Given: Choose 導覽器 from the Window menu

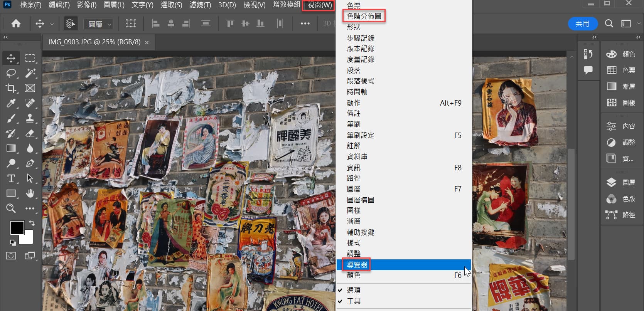Looking at the screenshot, I should tap(404, 265).
